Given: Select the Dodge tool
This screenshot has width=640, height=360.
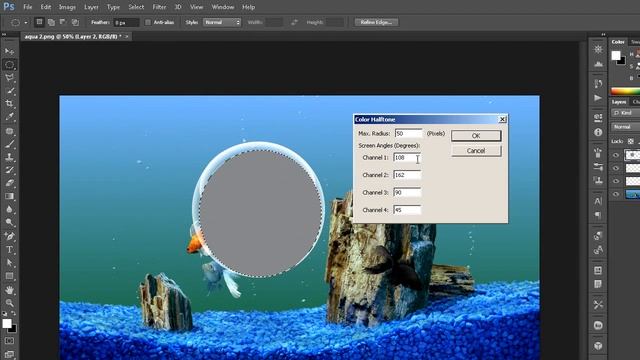Looking at the screenshot, I should point(9,222).
